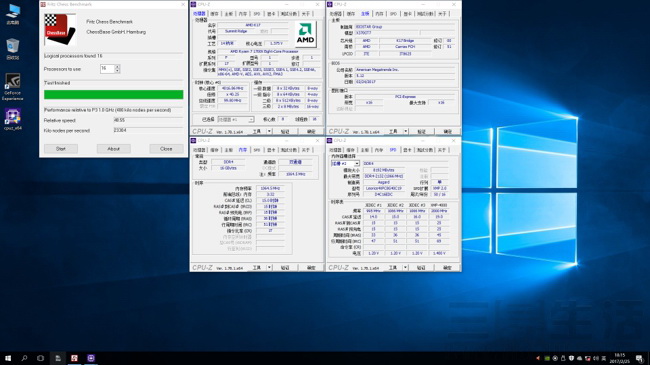The width and height of the screenshot is (650, 365).
Task: Increase Processors to use with up arrow
Action: [x=117, y=66]
